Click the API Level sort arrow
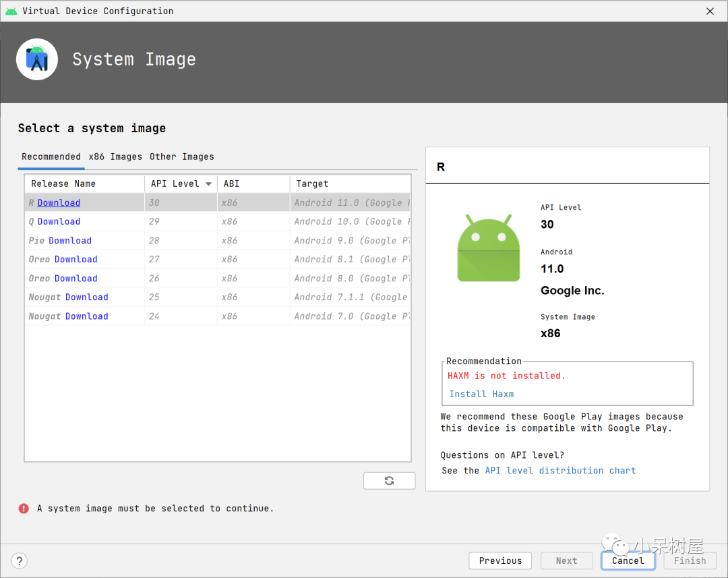The width and height of the screenshot is (728, 578). tap(208, 183)
